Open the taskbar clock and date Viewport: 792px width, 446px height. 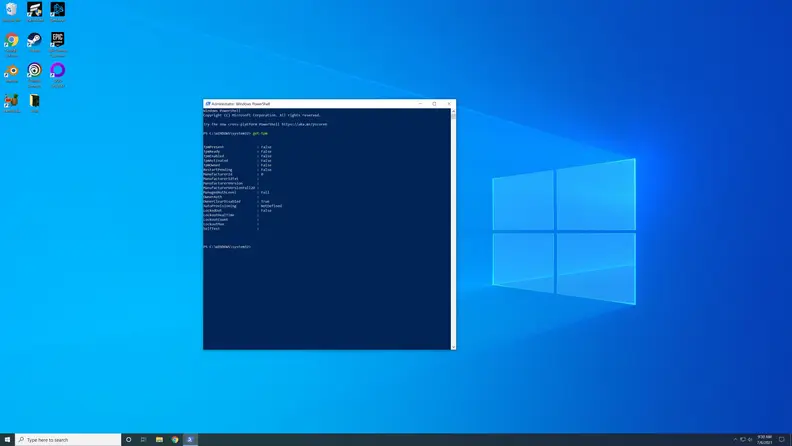pos(764,439)
